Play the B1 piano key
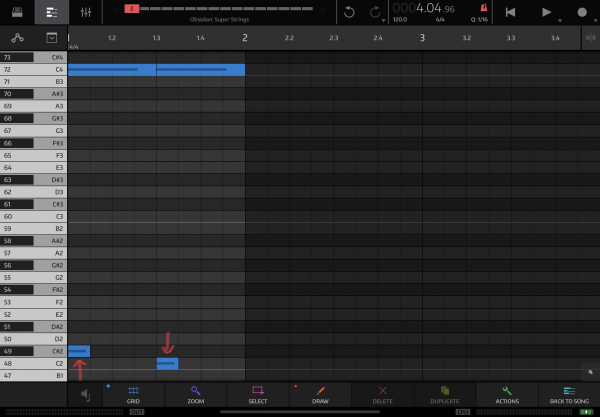The image size is (600, 417). 34,376
